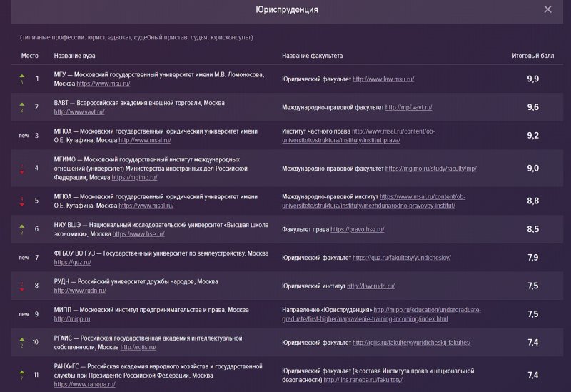Image resolution: width=571 pixels, height=392 pixels.
Task: Open the guz.ru/fakultety/yuridicheskiy link
Action: 402,258
